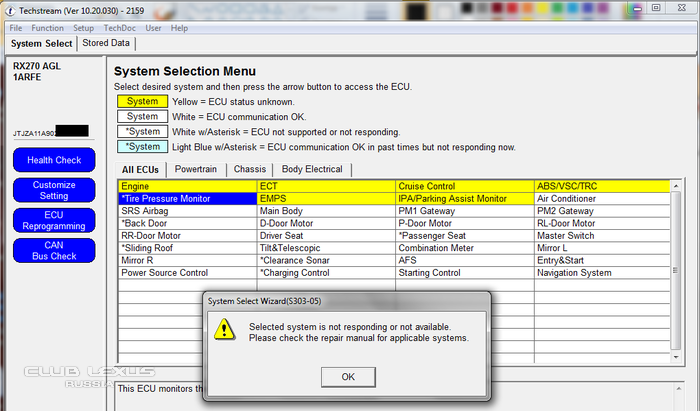
Task: Choose the Tire Pressure Monitor entry
Action: point(187,199)
